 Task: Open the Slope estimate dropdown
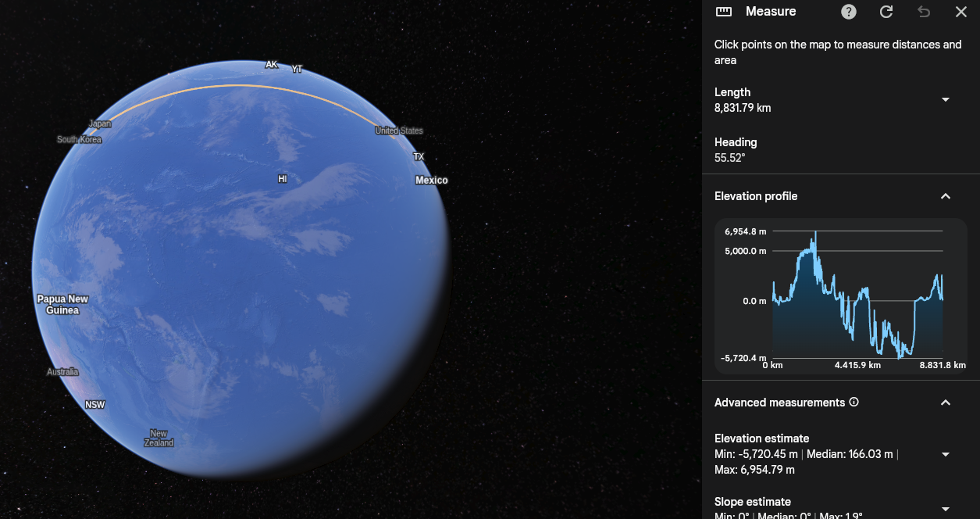946,509
